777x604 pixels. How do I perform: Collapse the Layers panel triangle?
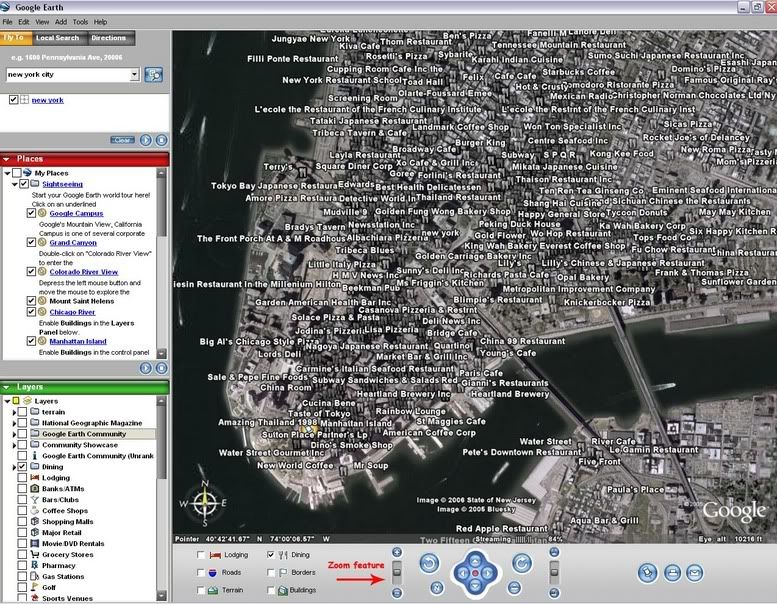(x=6, y=387)
